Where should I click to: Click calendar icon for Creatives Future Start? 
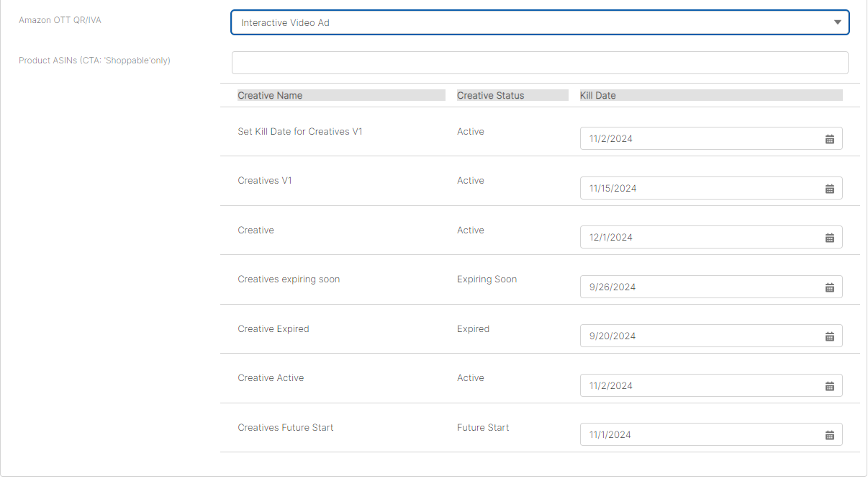[829, 435]
